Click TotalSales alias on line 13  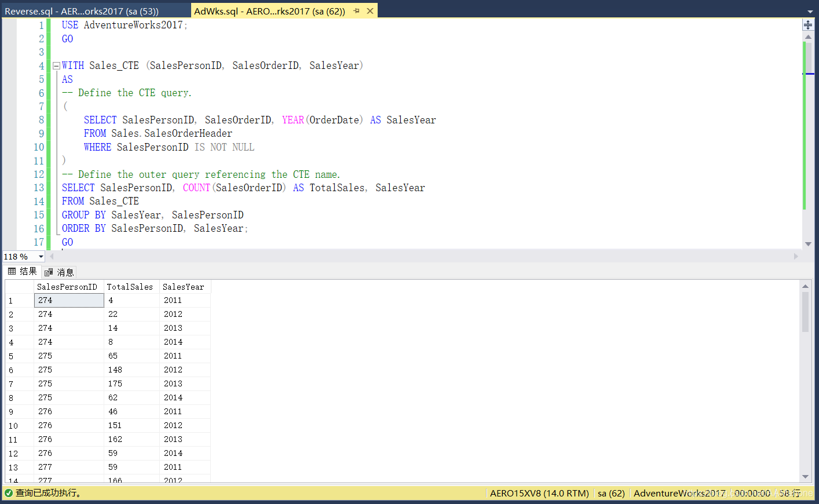pos(337,188)
